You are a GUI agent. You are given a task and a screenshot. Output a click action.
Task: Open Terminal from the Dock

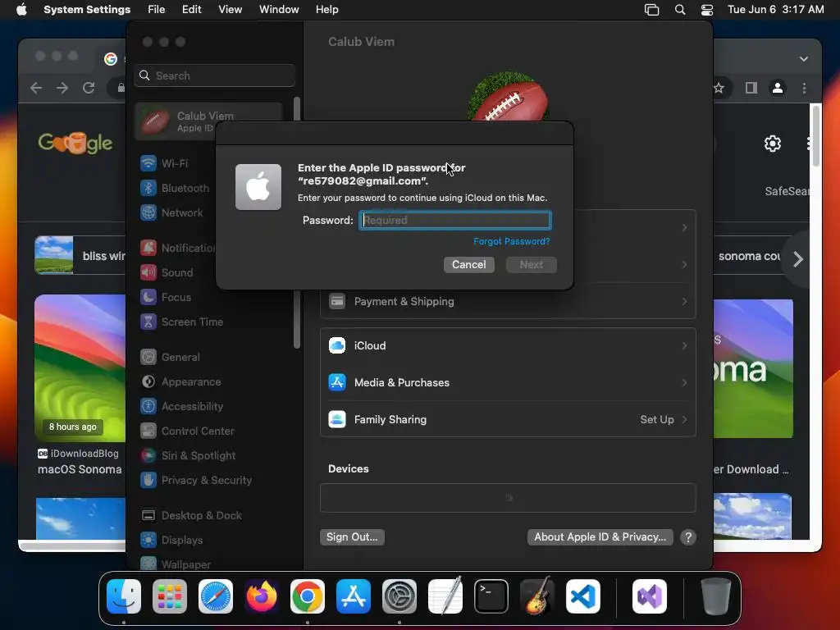click(491, 596)
